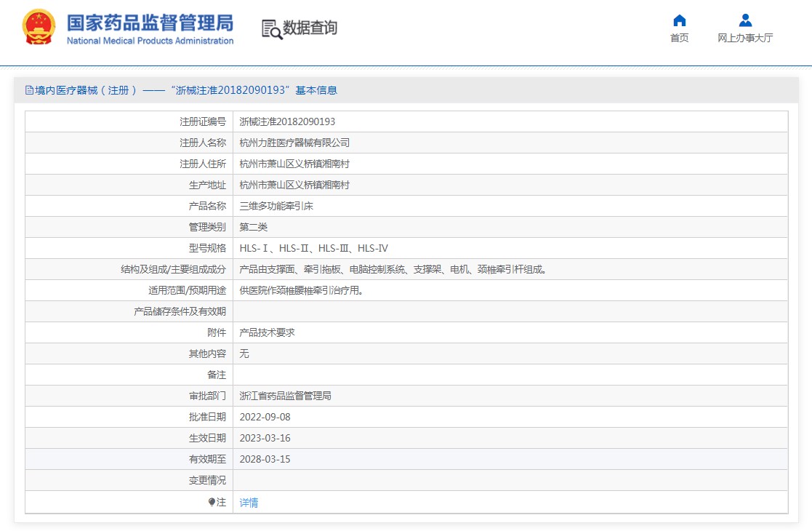Open the 首页 text link
The width and height of the screenshot is (812, 531).
(679, 38)
